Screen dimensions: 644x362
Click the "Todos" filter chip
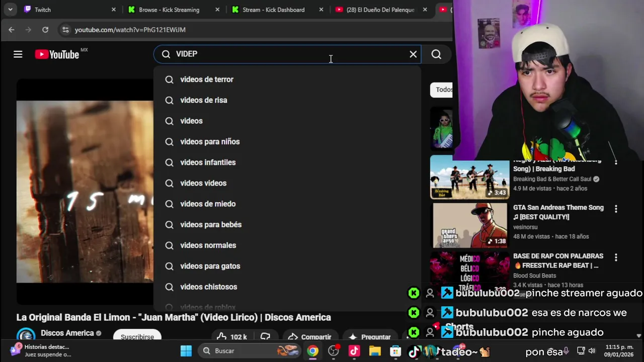[x=442, y=89]
